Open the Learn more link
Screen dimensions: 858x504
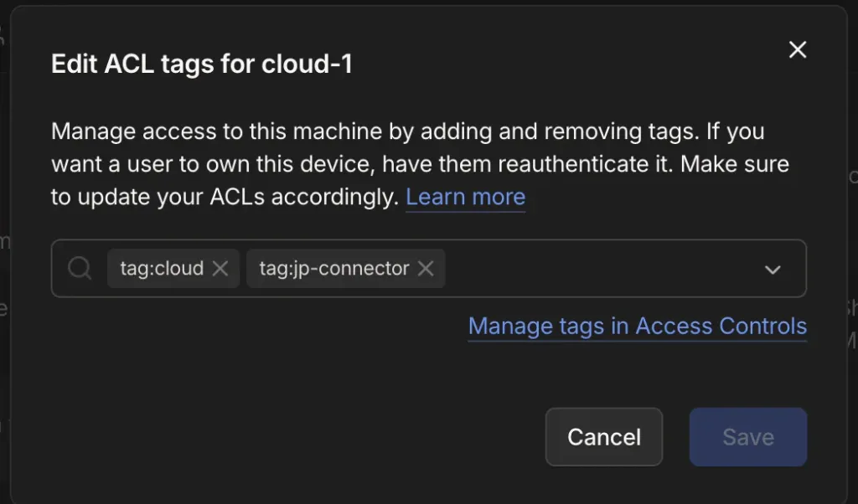click(x=466, y=197)
